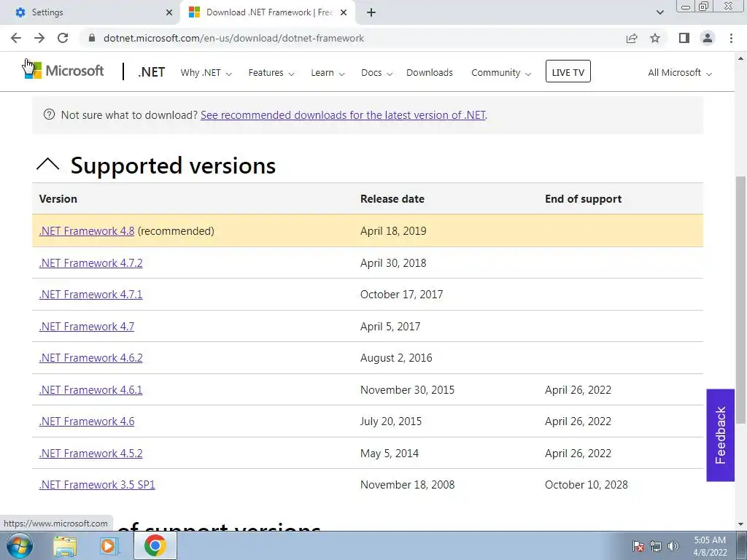Screen dimensions: 747x560
Task: Go back to previous page
Action: (x=16, y=38)
